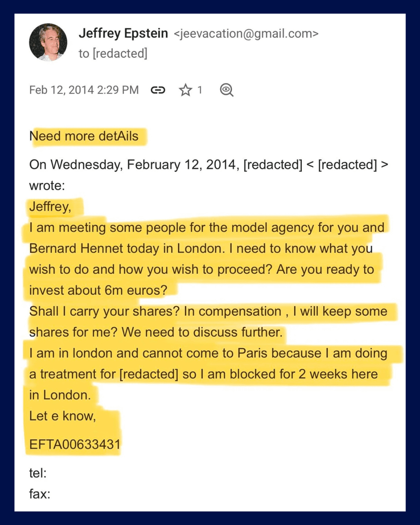The height and width of the screenshot is (525, 420).
Task: Click the "Shall I carry your shares?" sentence
Action: (x=104, y=311)
